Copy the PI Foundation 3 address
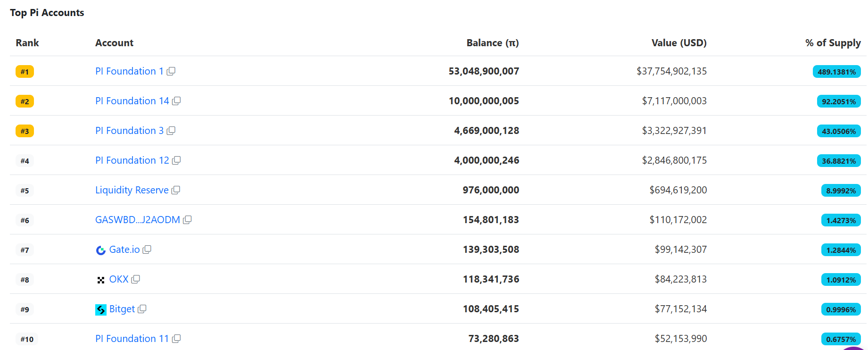 pos(171,131)
